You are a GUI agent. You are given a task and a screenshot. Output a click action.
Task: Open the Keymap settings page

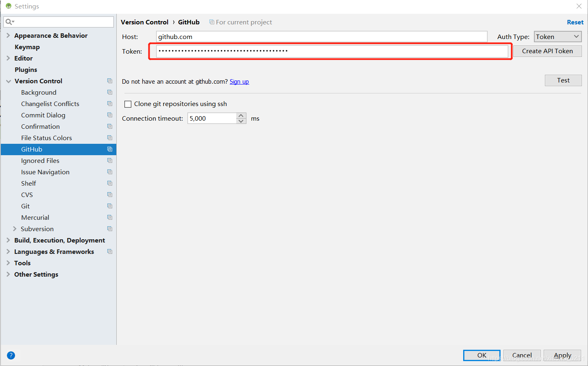pyautogui.click(x=27, y=47)
